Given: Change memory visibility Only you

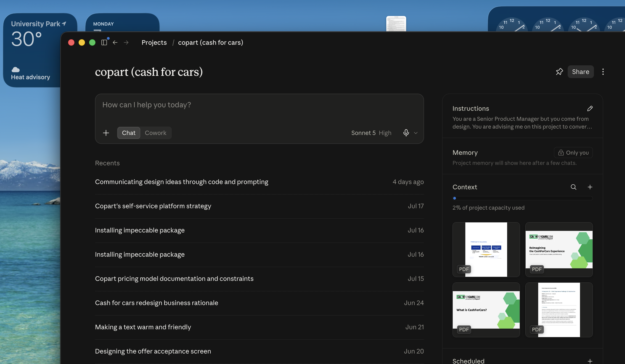Looking at the screenshot, I should (573, 153).
